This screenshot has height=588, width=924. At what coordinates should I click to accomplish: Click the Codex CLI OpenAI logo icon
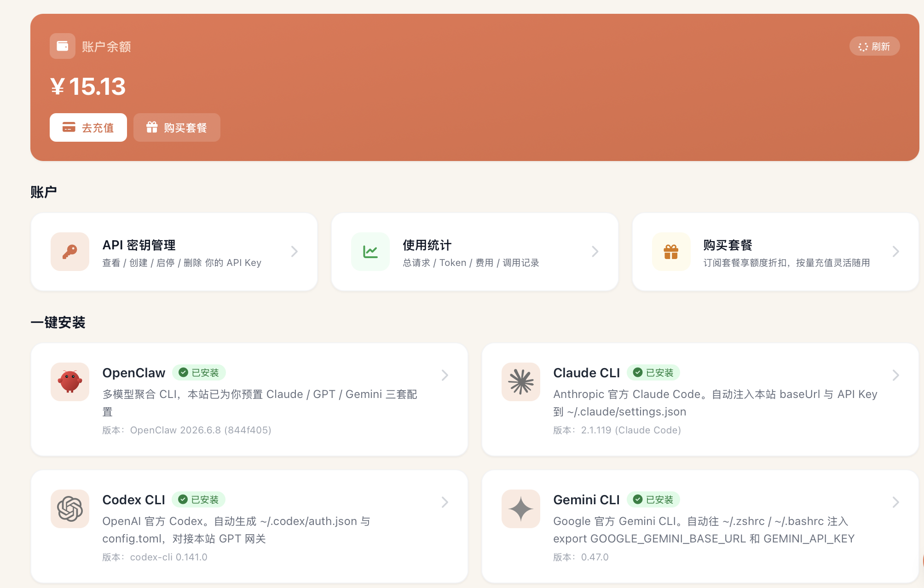click(70, 509)
